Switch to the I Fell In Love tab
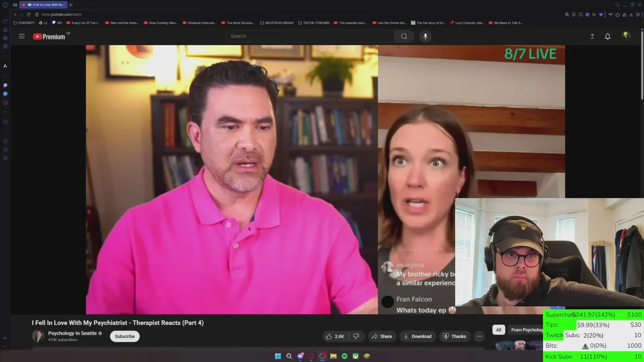The image size is (644, 362). coord(43,5)
